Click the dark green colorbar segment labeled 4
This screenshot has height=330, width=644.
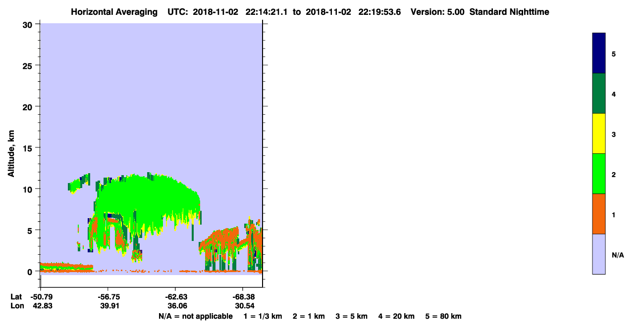click(599, 94)
